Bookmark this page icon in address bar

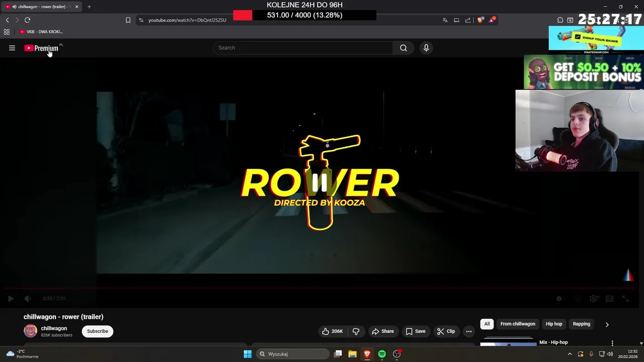pos(128,20)
